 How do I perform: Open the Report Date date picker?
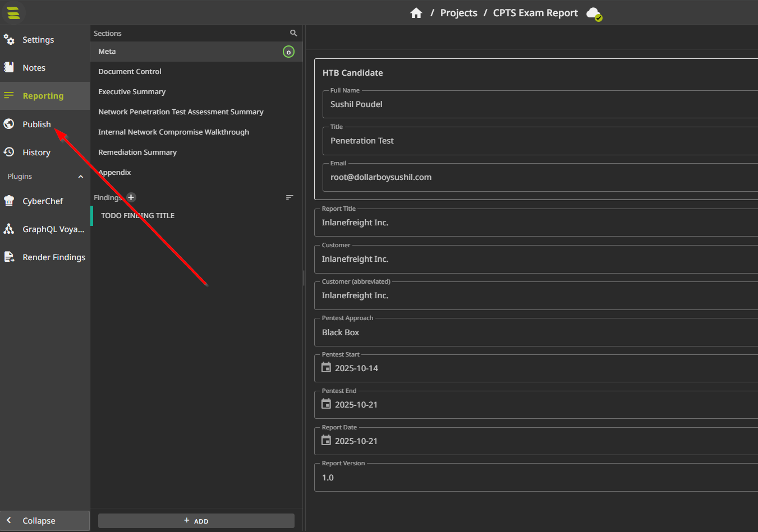326,441
